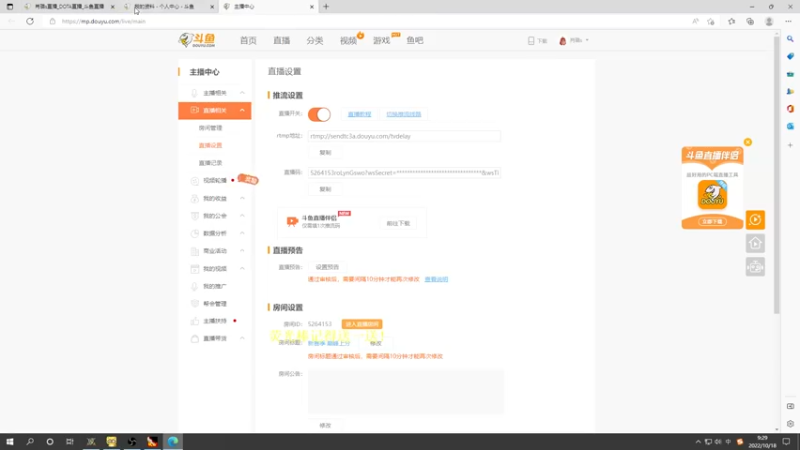
Task: Click the camera icon beside 直播相关
Action: [x=194, y=110]
